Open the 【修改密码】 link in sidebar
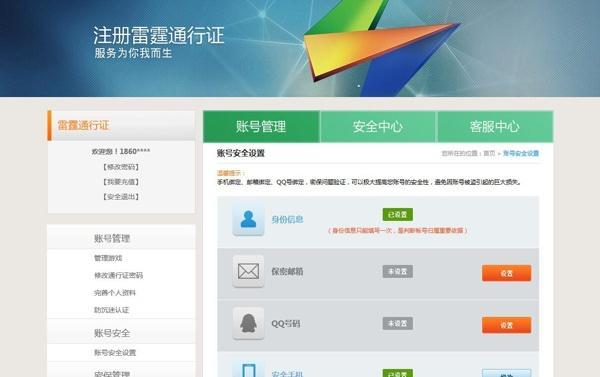The width and height of the screenshot is (600, 377). pos(121,167)
